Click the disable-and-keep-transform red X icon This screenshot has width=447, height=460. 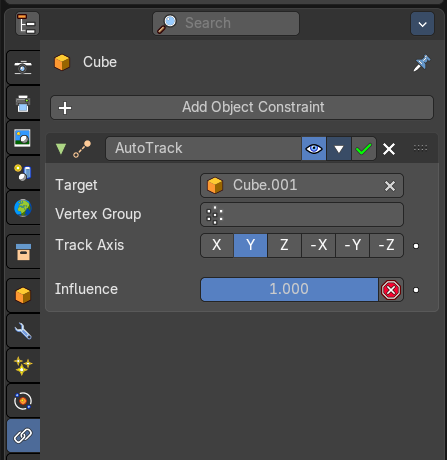tap(391, 290)
